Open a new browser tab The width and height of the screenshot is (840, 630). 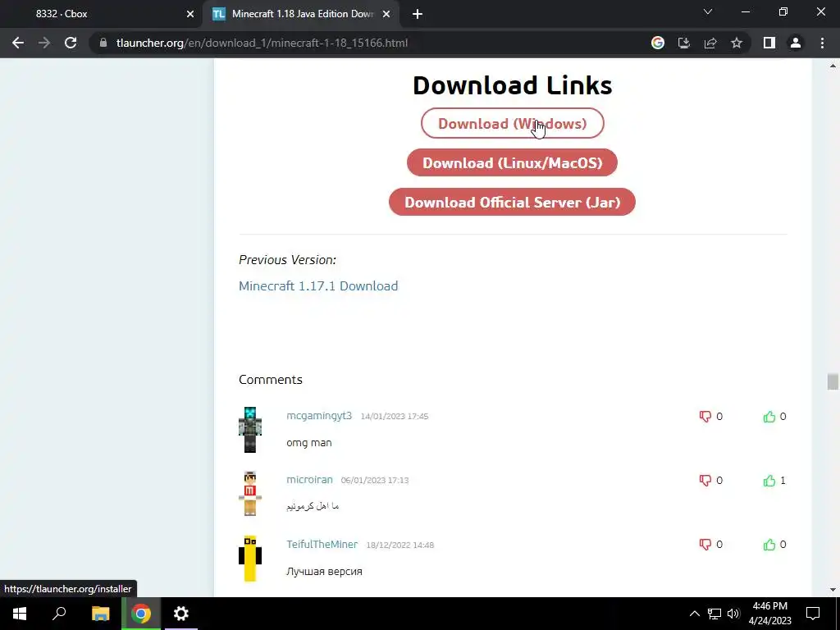point(418,14)
